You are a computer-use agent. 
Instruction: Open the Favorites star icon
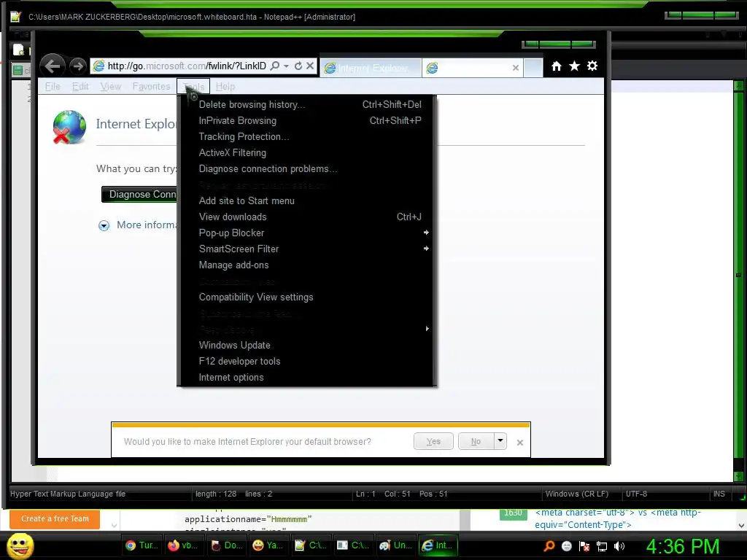[575, 66]
